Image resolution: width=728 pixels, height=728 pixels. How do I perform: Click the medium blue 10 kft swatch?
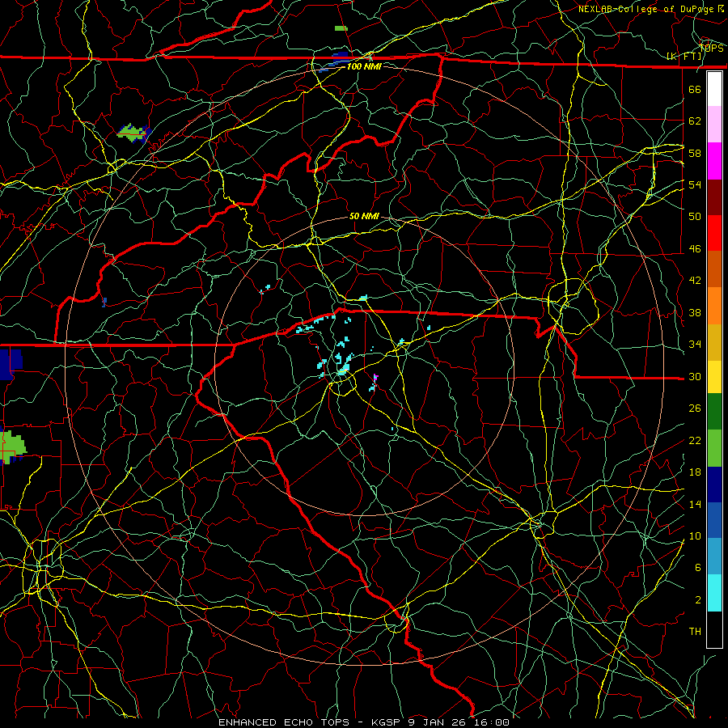pos(714,520)
